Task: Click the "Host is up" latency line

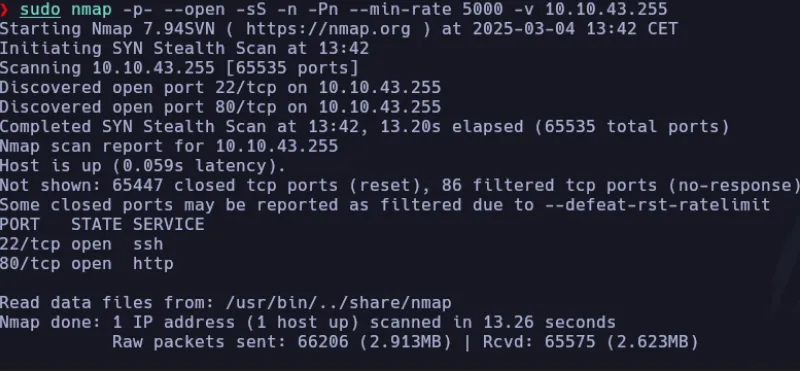Action: [x=143, y=166]
